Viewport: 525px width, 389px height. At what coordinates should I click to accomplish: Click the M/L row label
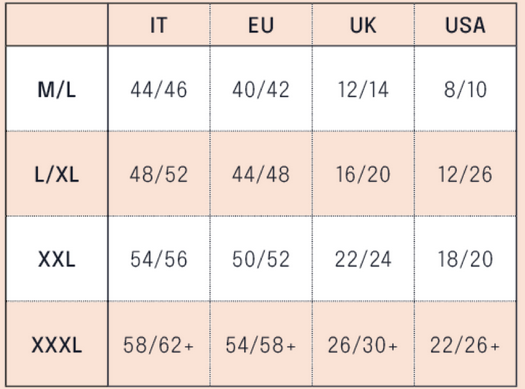click(57, 90)
